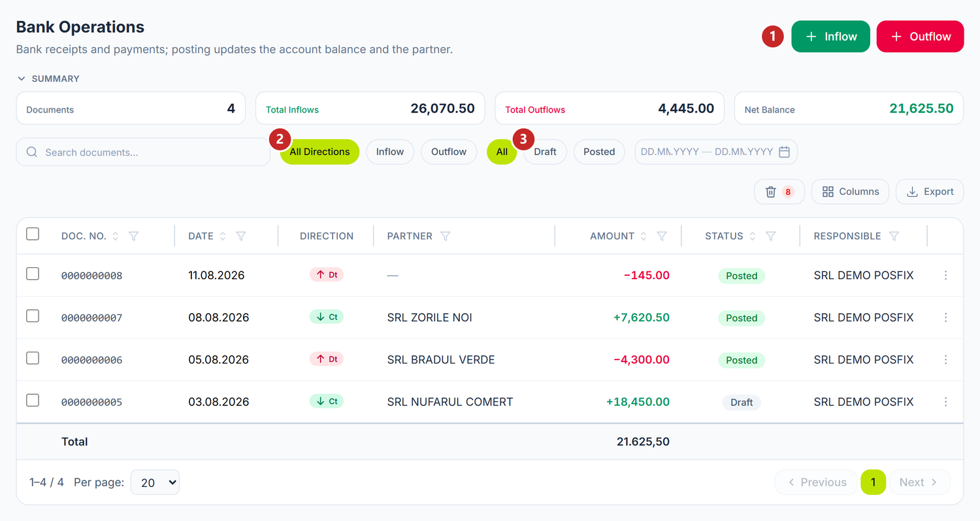This screenshot has width=980, height=521.
Task: Open the trash bin with 8 items
Action: (779, 192)
